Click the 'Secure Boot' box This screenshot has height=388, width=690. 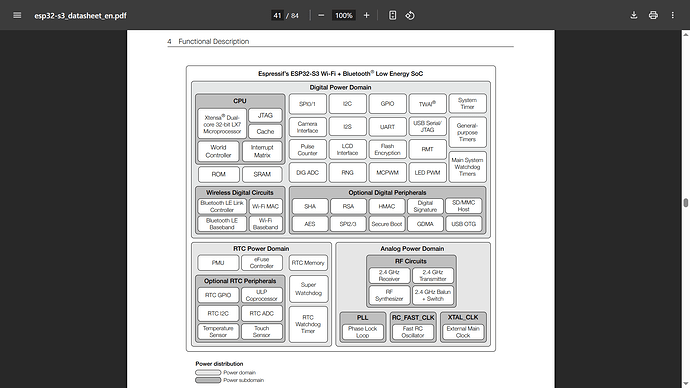(387, 224)
